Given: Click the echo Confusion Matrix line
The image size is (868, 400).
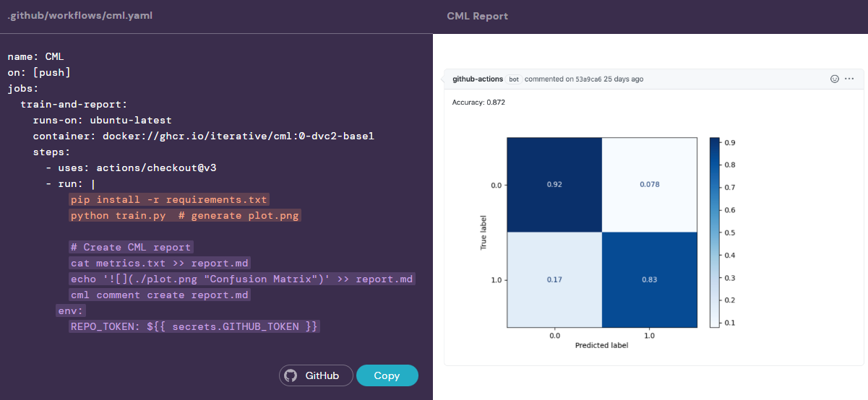Looking at the screenshot, I should point(242,279).
